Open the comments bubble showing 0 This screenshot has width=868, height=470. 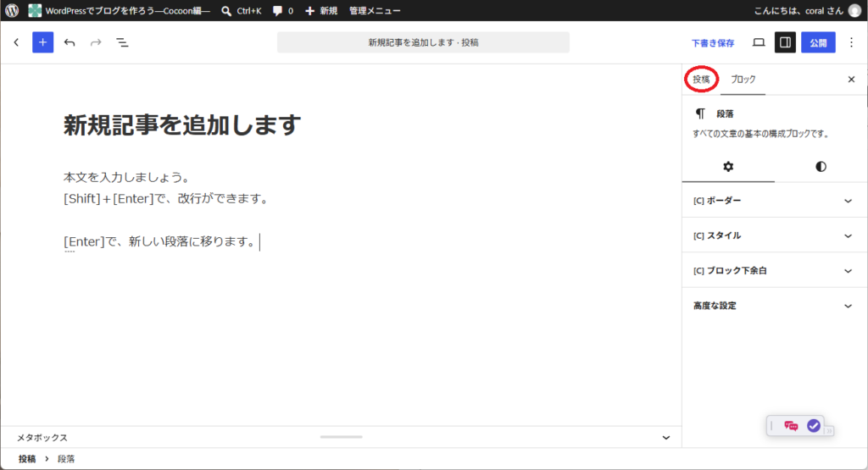coord(283,10)
